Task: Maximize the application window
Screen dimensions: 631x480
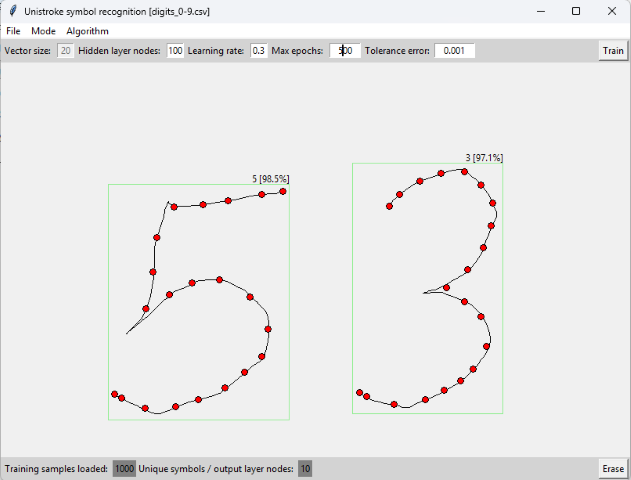Action: [x=576, y=11]
